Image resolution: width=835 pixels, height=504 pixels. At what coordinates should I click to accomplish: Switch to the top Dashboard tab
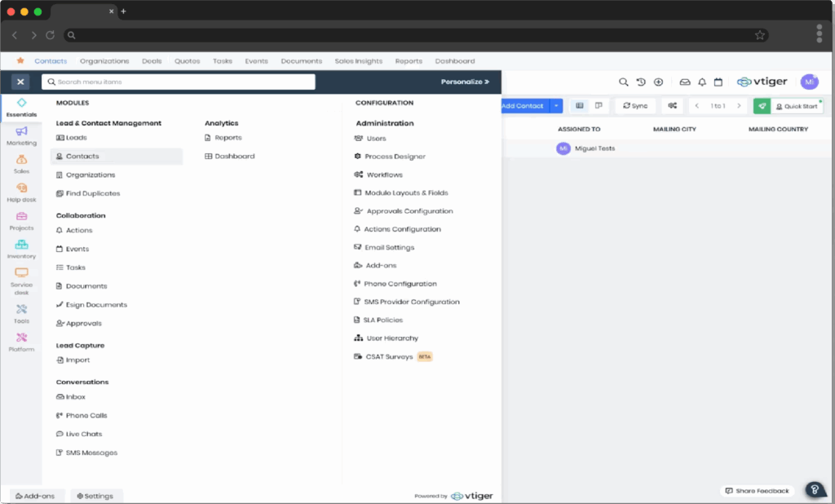[x=455, y=60]
